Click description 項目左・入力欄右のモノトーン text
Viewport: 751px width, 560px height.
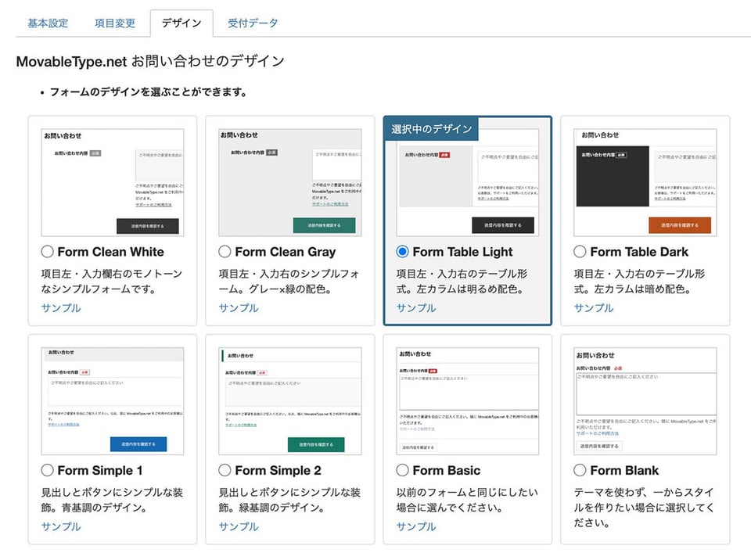[112, 274]
